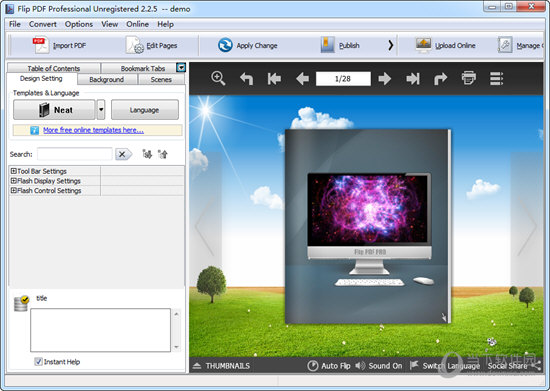Jump to the first page icon
This screenshot has width=550, height=391.
pos(274,78)
